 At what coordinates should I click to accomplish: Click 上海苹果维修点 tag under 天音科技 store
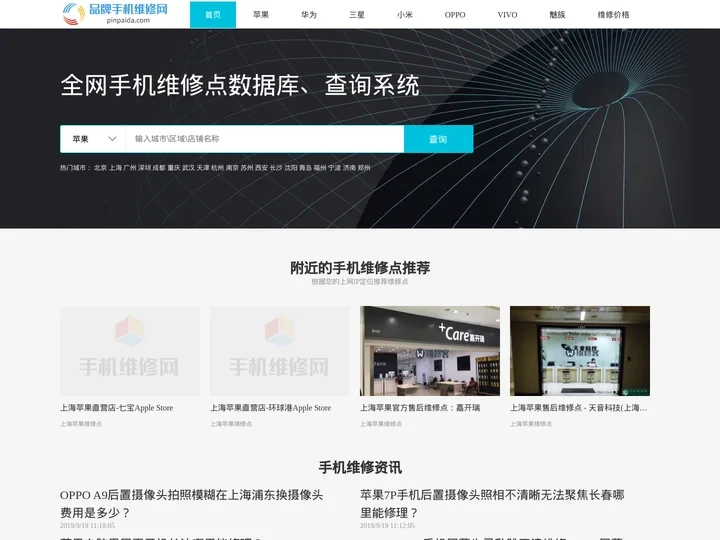[x=531, y=424]
